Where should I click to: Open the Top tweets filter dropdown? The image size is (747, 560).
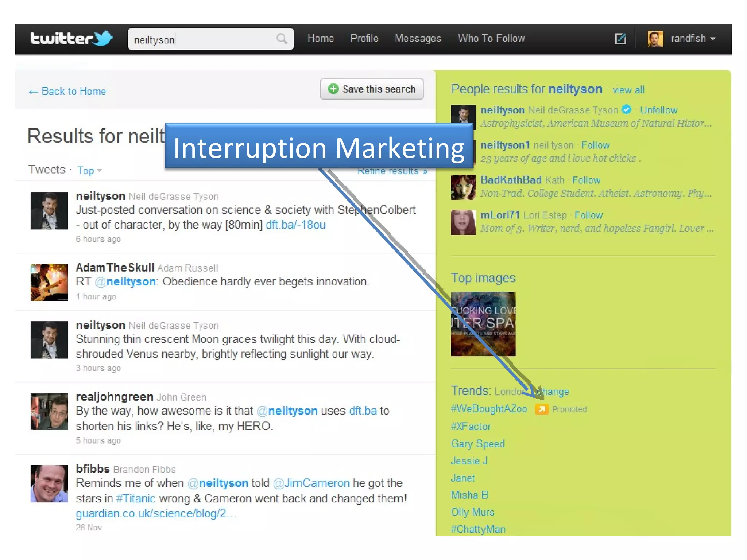(89, 170)
